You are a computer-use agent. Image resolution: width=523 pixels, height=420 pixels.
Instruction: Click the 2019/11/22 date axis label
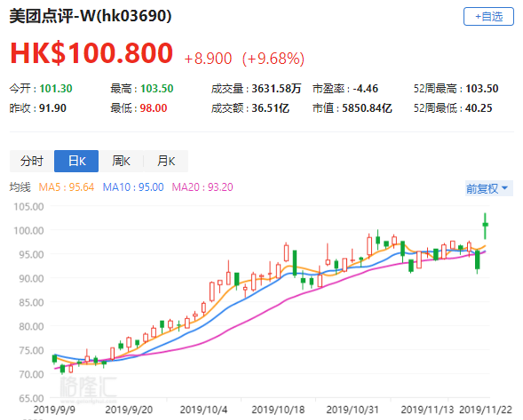[x=486, y=409]
